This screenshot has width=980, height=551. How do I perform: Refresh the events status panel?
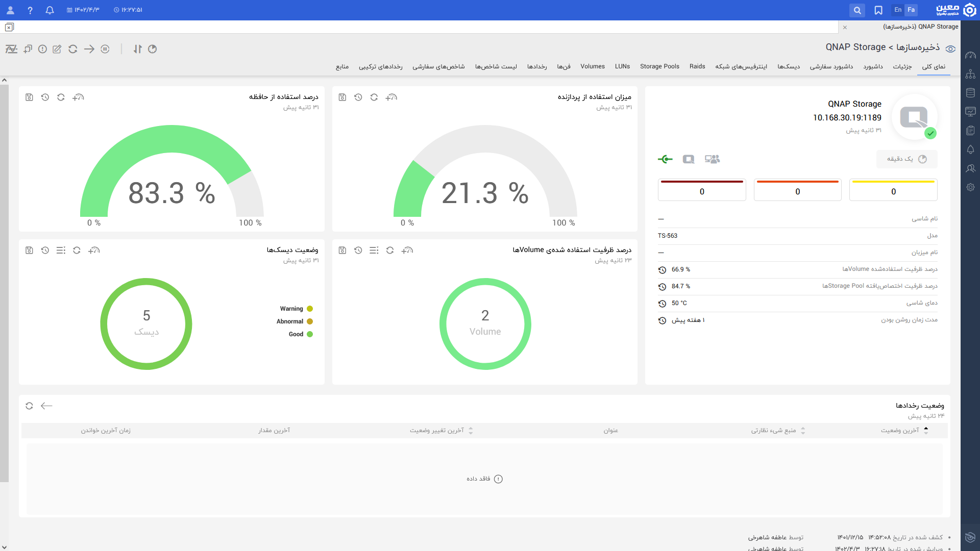tap(29, 406)
